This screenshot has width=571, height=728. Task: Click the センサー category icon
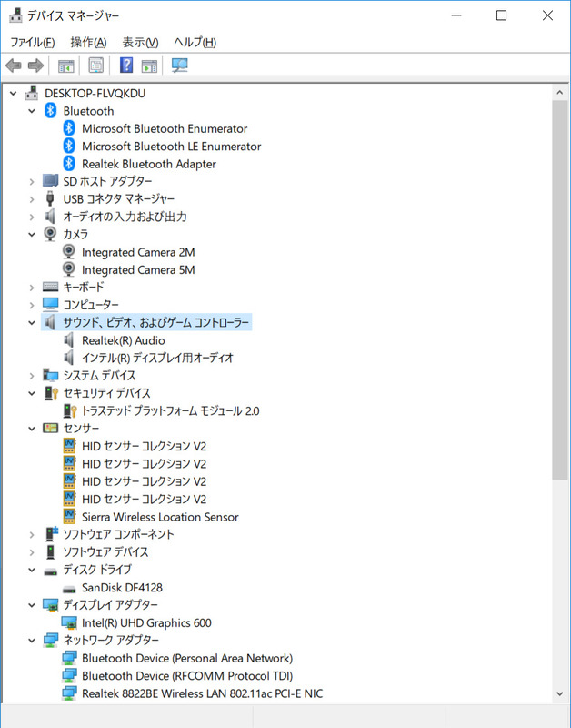[50, 428]
